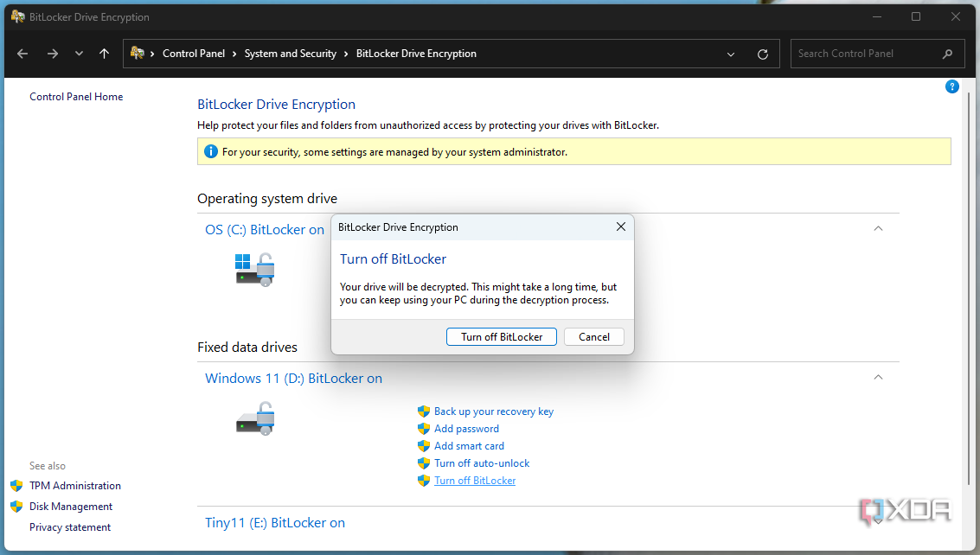Collapse the OS (C:) drive section
980x555 pixels.
coord(878,229)
